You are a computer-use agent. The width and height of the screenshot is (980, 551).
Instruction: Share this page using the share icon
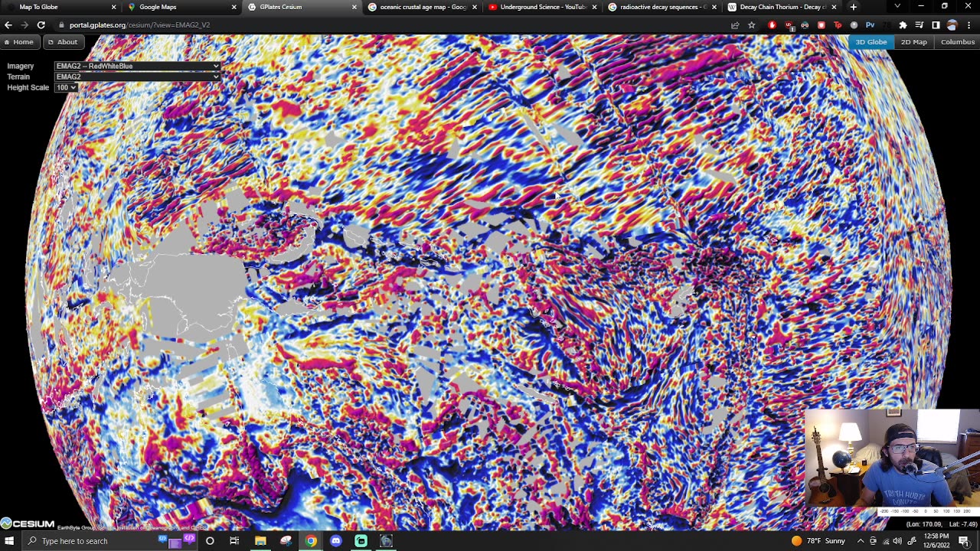pos(735,25)
